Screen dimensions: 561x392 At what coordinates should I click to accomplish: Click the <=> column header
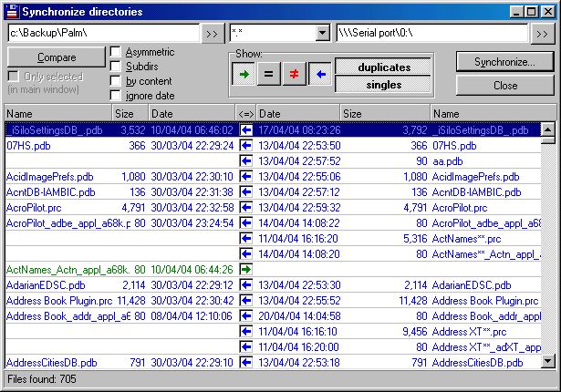click(x=245, y=113)
